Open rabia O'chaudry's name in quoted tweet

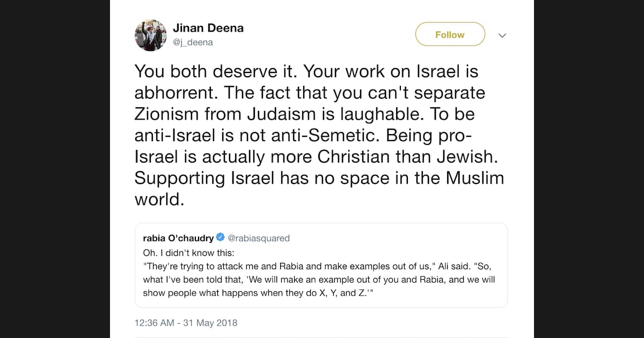[178, 238]
